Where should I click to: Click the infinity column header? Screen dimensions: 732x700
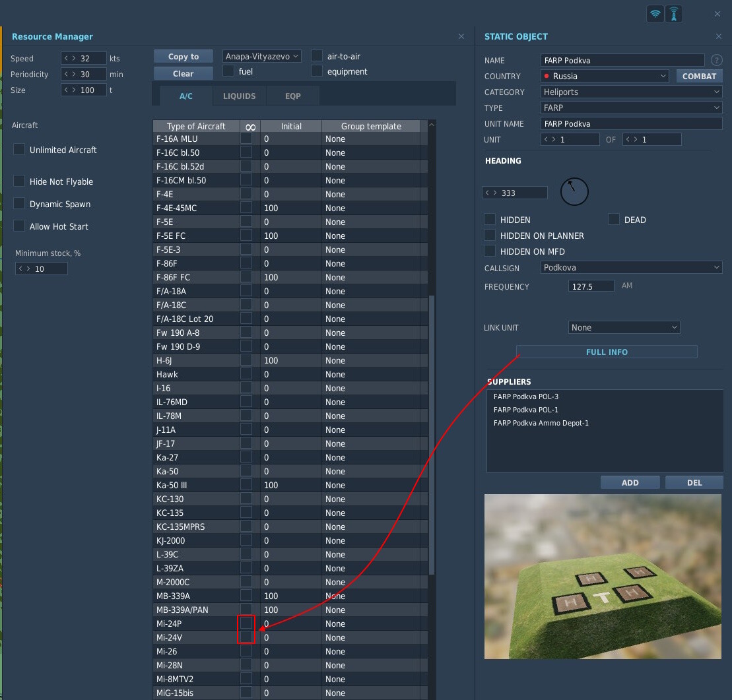click(250, 127)
